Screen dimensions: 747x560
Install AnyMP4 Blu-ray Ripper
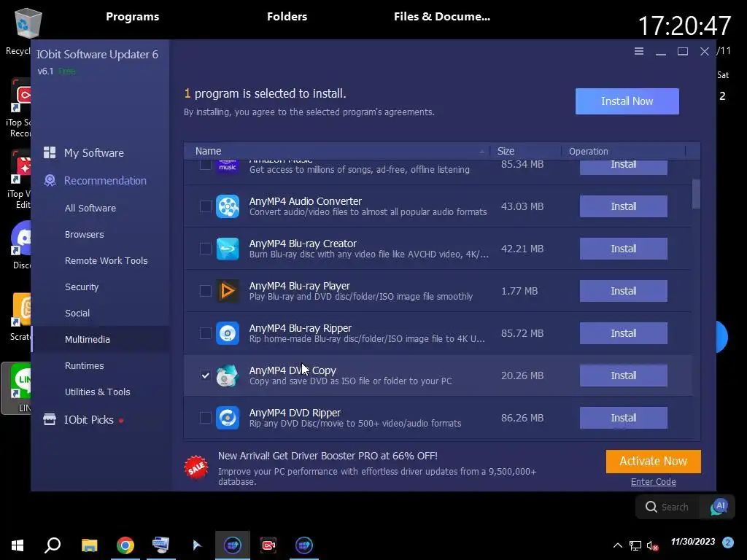[x=623, y=333]
